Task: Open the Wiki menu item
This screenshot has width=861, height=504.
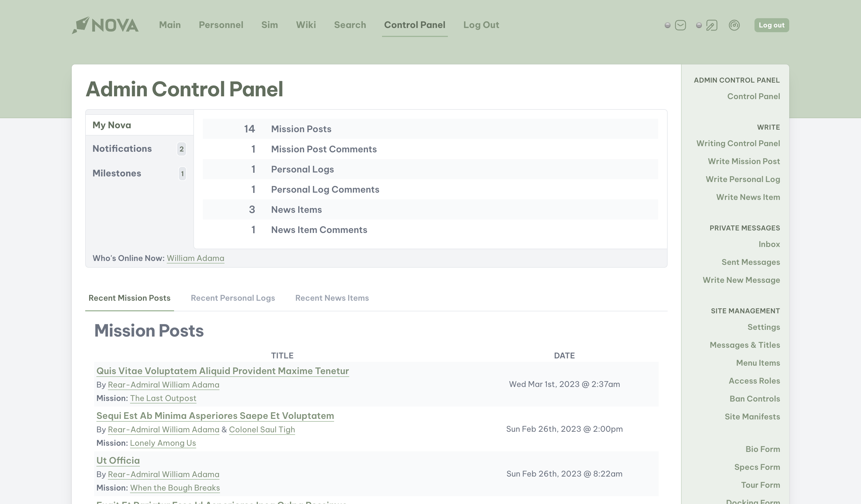Action: 306,25
